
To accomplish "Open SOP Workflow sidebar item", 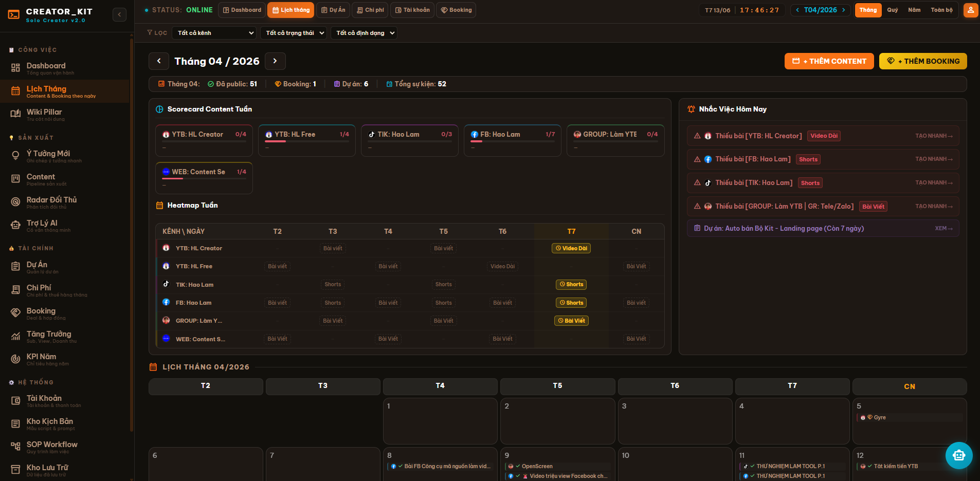I will tap(65, 447).
